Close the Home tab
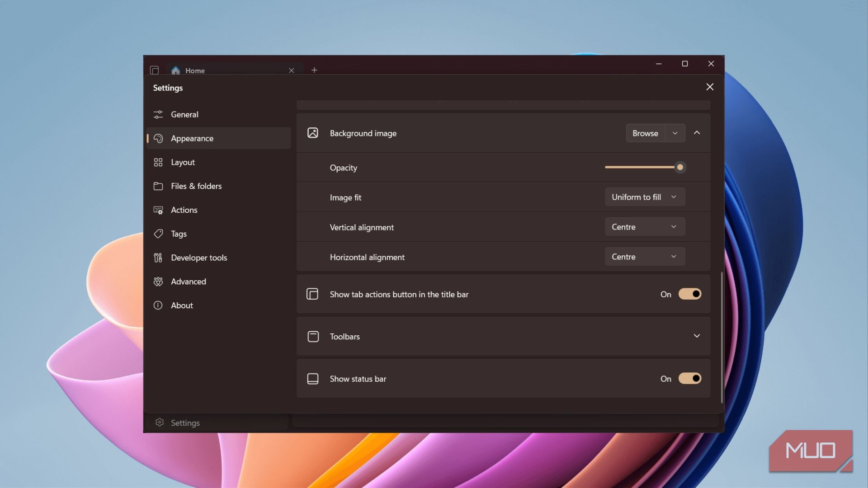This screenshot has height=488, width=868. [x=292, y=71]
